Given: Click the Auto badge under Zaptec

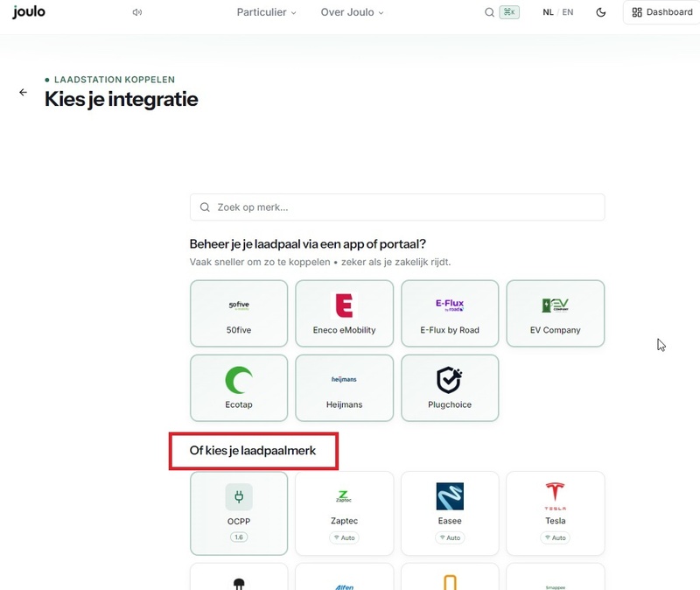Looking at the screenshot, I should (344, 537).
